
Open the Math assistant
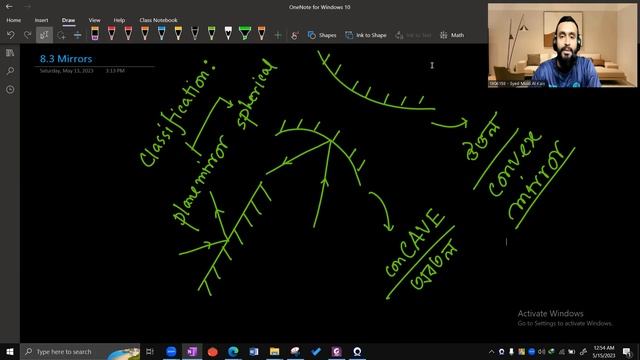[452, 36]
